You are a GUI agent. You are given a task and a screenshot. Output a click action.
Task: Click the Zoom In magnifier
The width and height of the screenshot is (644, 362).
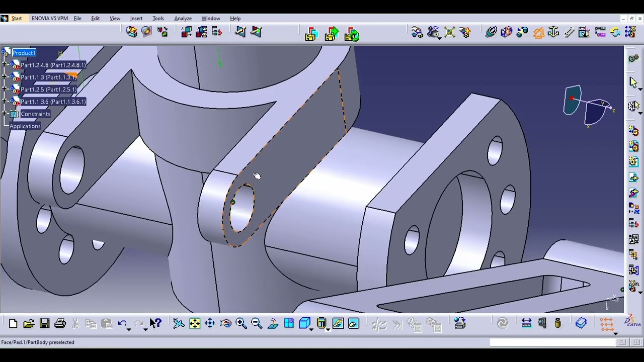(x=241, y=324)
